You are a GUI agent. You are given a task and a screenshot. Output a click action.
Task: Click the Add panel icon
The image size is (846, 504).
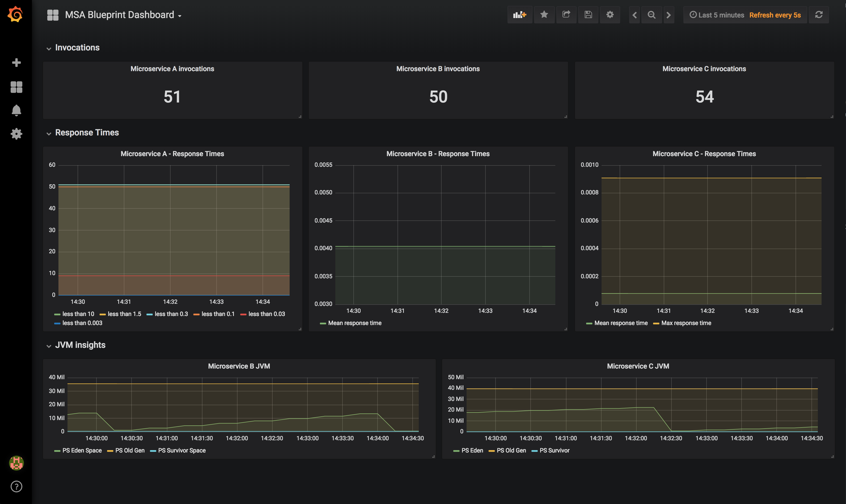(519, 15)
